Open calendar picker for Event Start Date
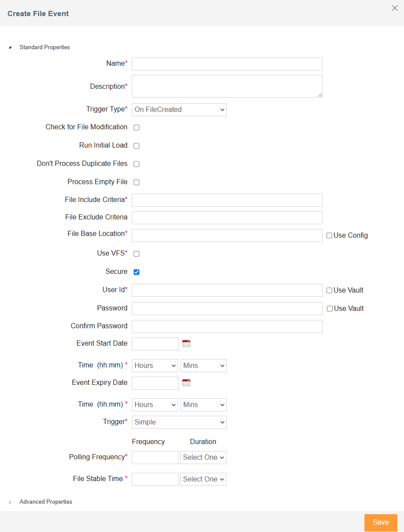Image resolution: width=404 pixels, height=532 pixels. (x=186, y=343)
